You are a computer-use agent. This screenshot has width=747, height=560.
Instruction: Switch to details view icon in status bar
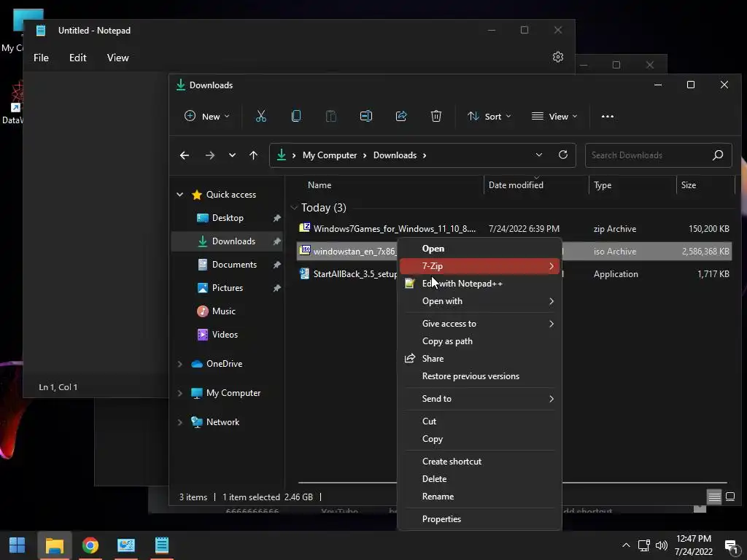[714, 497]
